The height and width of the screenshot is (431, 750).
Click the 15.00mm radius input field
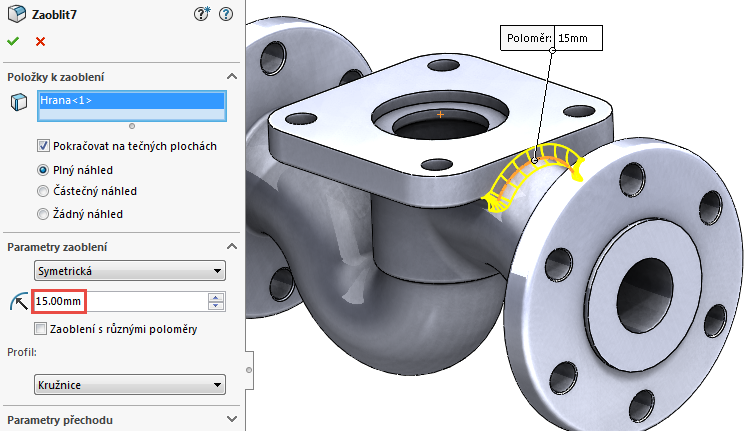pyautogui.click(x=120, y=301)
